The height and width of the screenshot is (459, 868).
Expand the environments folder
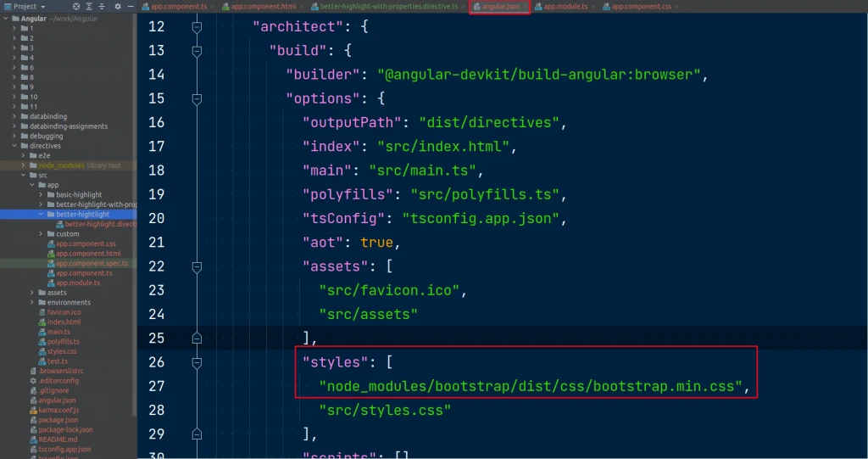coord(32,303)
